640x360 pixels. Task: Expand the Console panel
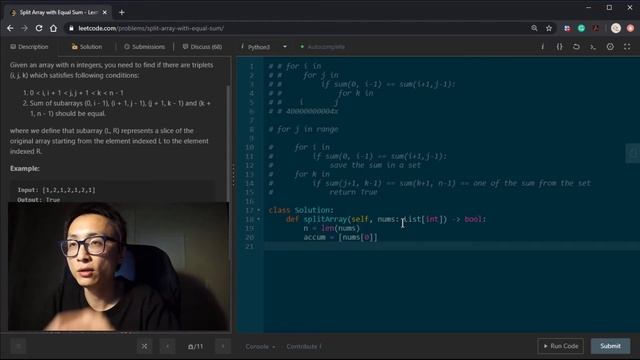260,347
